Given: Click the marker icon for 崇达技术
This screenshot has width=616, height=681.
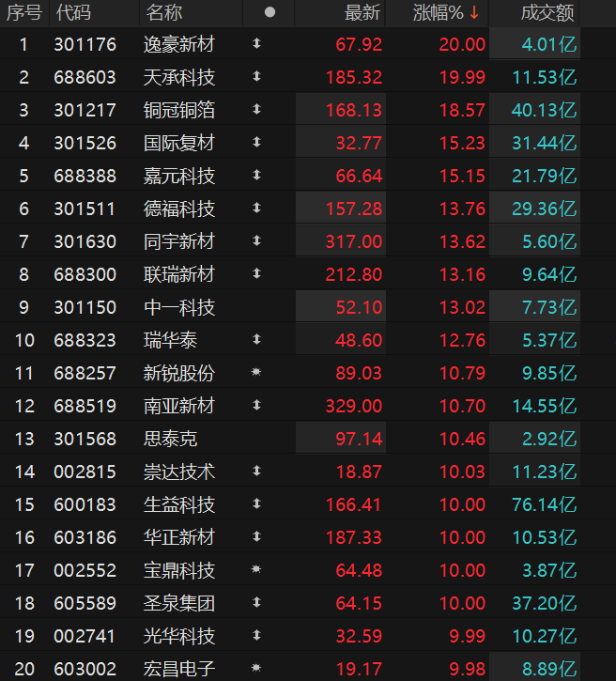Looking at the screenshot, I should [x=256, y=471].
